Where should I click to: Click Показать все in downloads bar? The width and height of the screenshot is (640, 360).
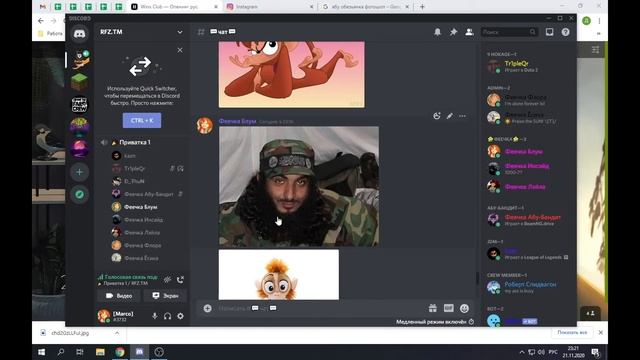(x=572, y=333)
